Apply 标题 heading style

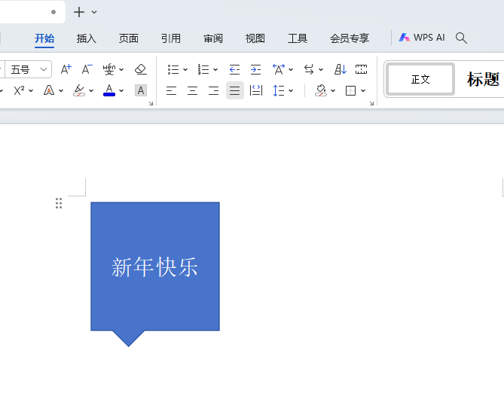point(482,79)
